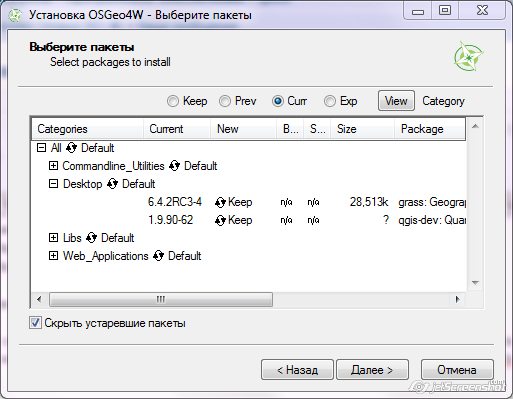Click the cycle icon beside Libs

click(x=91, y=238)
